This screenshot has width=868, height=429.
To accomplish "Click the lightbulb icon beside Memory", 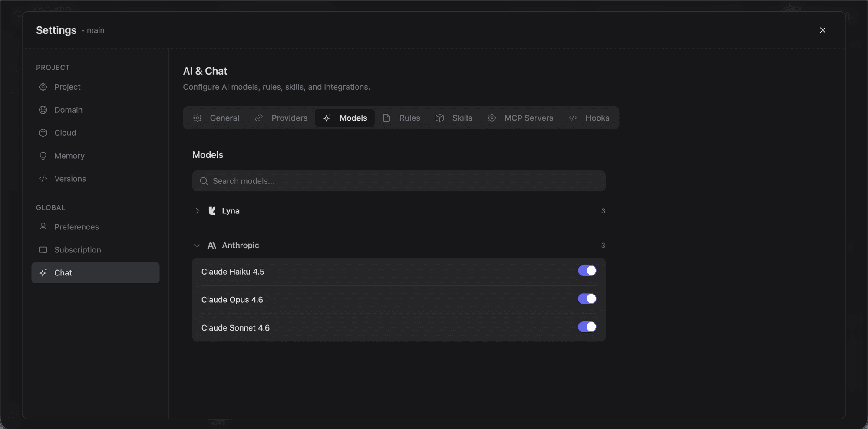I will click(x=43, y=156).
